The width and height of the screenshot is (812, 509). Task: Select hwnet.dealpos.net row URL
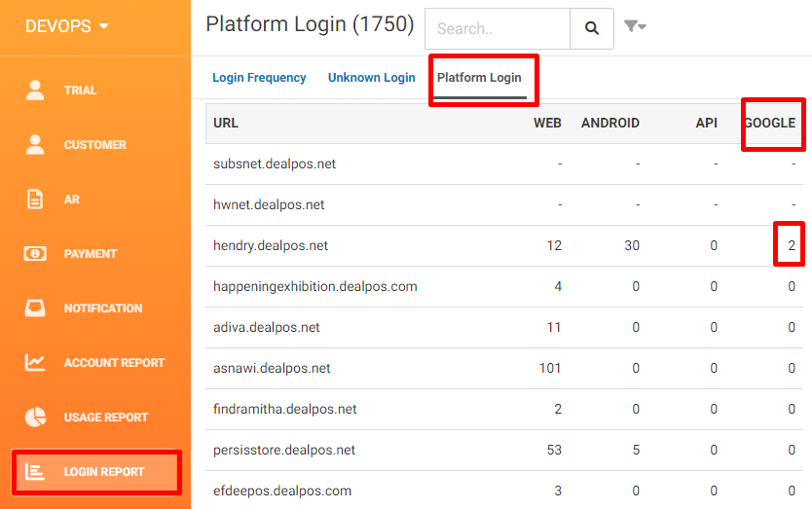click(269, 205)
